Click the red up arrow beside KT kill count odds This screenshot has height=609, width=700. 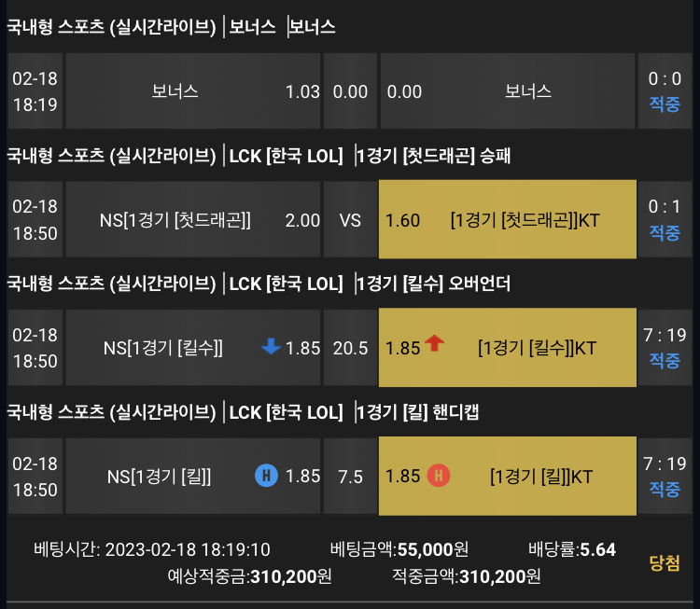point(434,343)
